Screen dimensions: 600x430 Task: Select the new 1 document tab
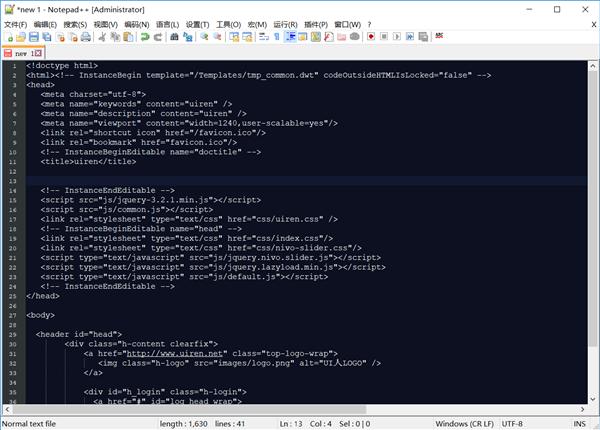coord(23,53)
